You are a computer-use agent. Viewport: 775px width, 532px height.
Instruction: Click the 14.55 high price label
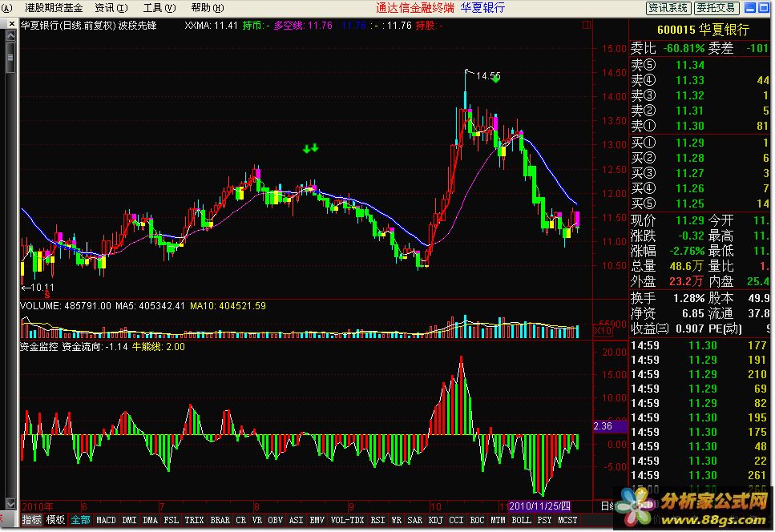488,76
